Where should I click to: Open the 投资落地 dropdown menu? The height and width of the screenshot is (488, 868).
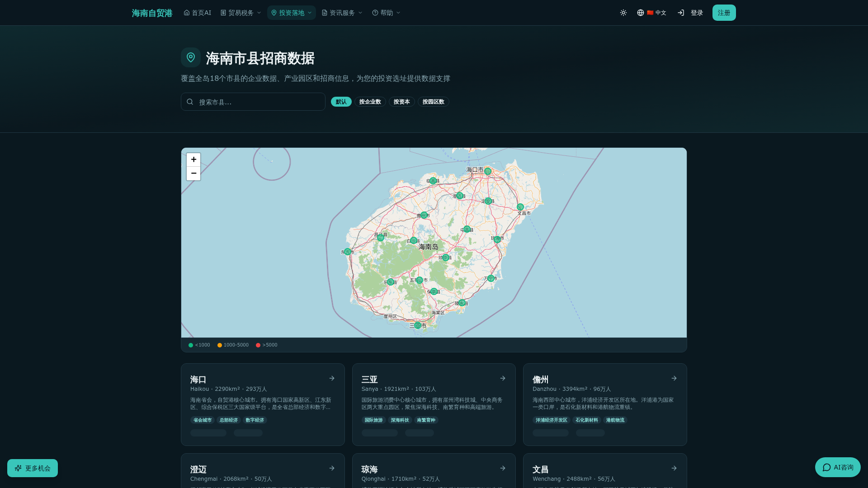291,13
